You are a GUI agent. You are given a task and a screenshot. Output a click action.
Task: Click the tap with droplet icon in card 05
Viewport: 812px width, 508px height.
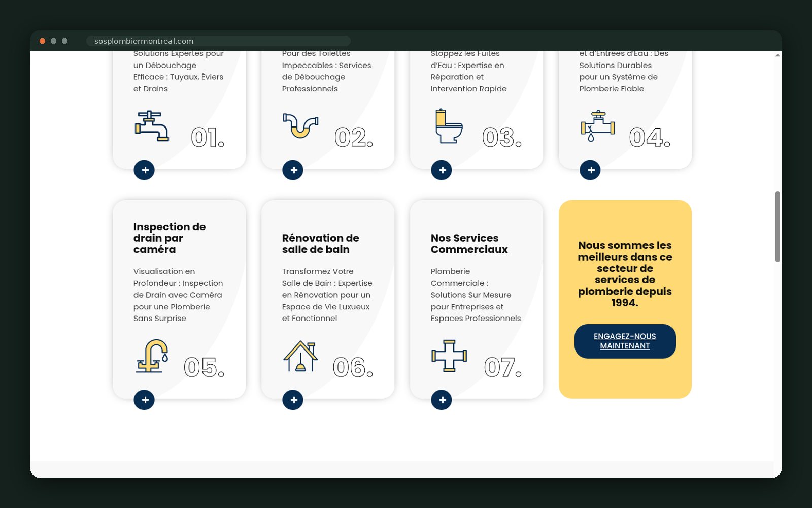152,356
